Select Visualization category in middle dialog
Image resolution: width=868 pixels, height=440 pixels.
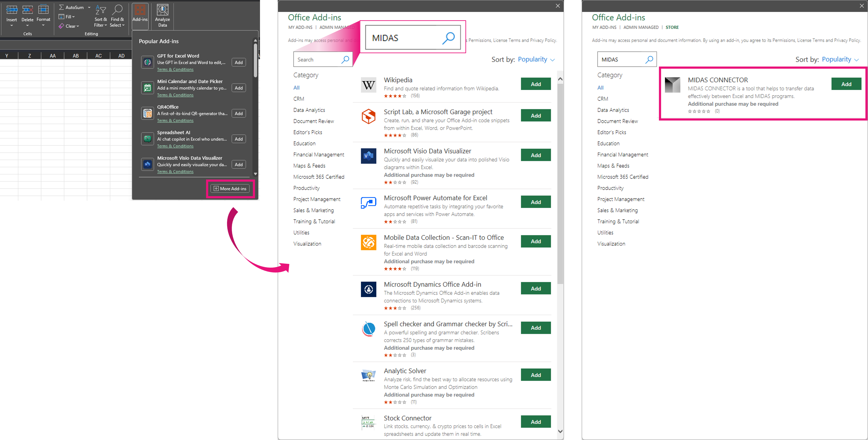pyautogui.click(x=307, y=244)
